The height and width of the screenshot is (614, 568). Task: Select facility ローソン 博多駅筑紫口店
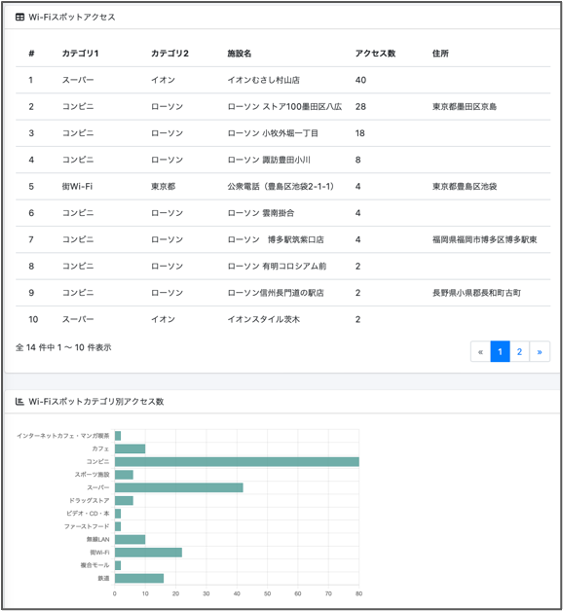[278, 241]
